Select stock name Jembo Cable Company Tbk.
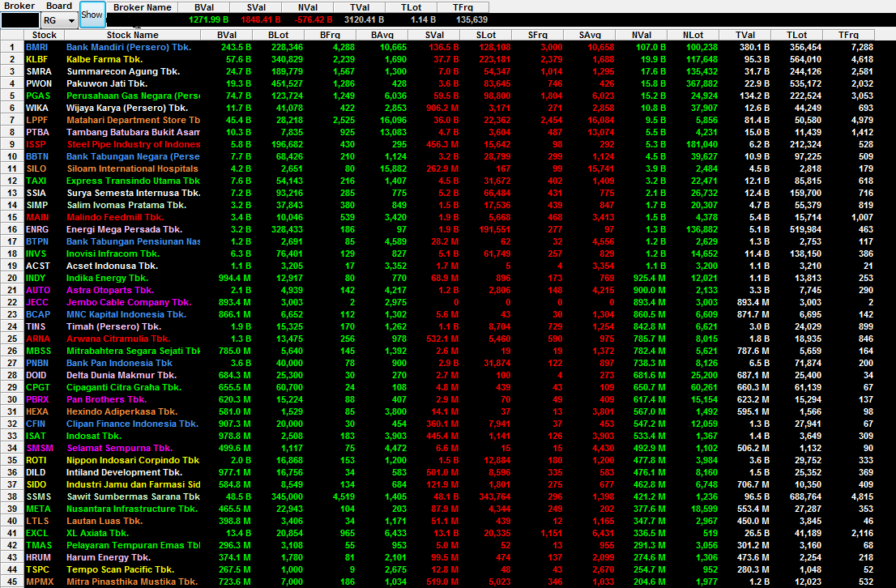 (x=129, y=302)
